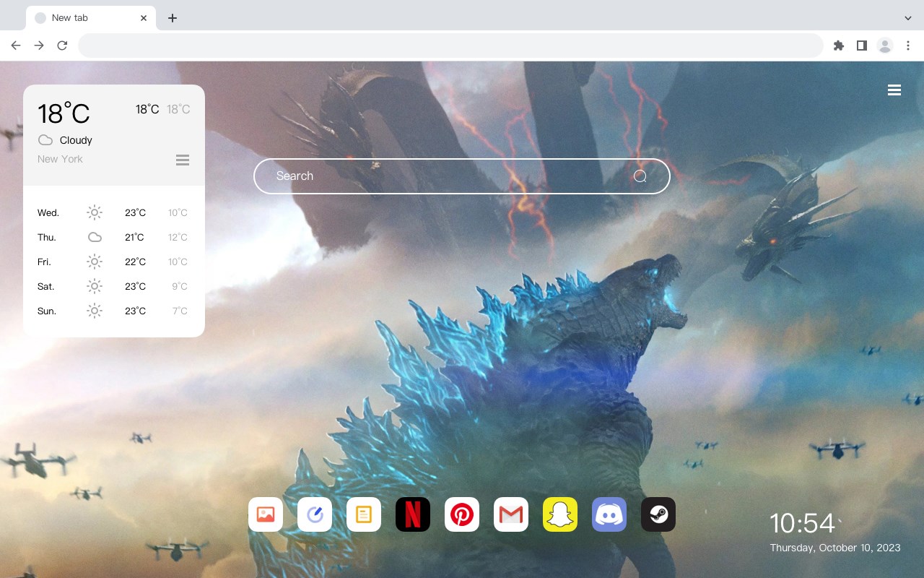Click the Cloudy condition label

tap(76, 140)
